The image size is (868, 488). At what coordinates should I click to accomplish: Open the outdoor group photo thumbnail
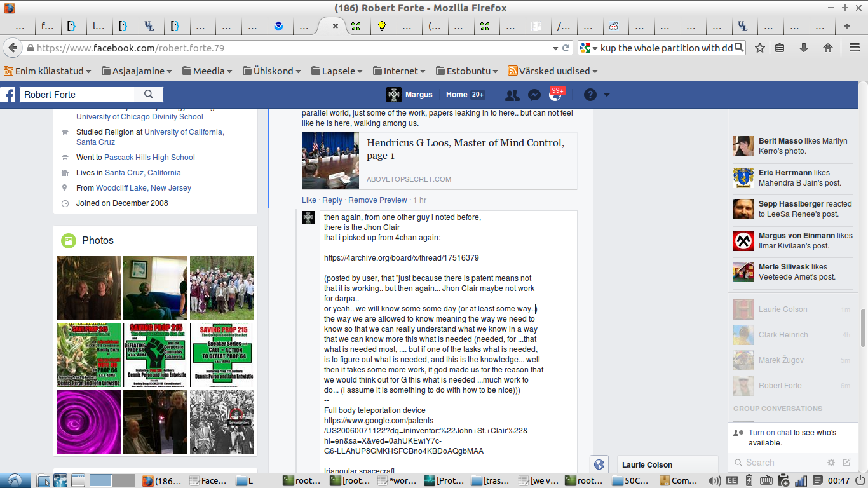click(x=222, y=288)
